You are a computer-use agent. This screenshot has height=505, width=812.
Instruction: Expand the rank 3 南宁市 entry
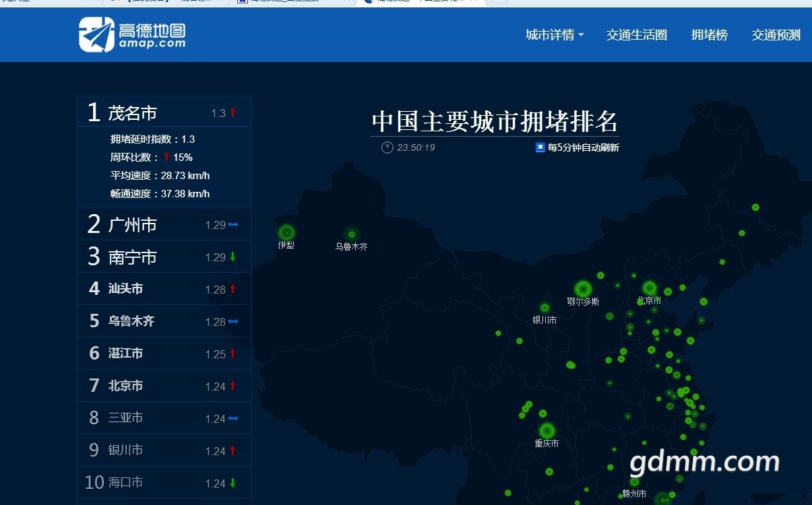pos(164,257)
